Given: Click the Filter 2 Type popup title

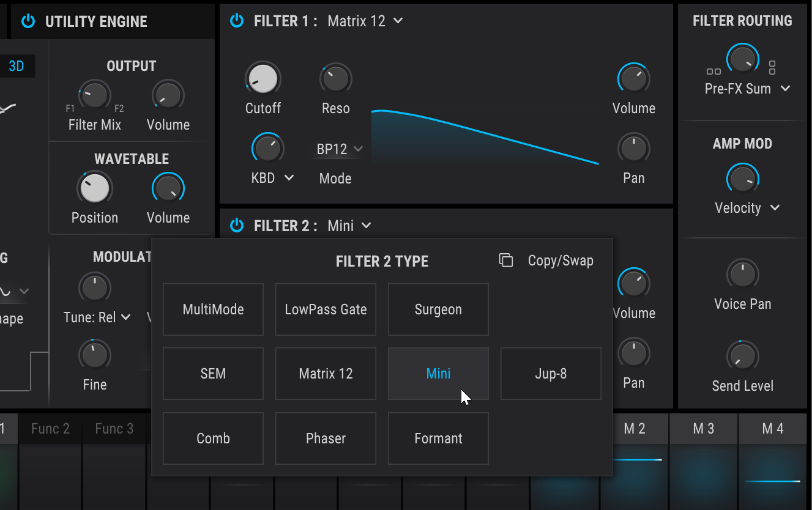Looking at the screenshot, I should click(x=382, y=261).
